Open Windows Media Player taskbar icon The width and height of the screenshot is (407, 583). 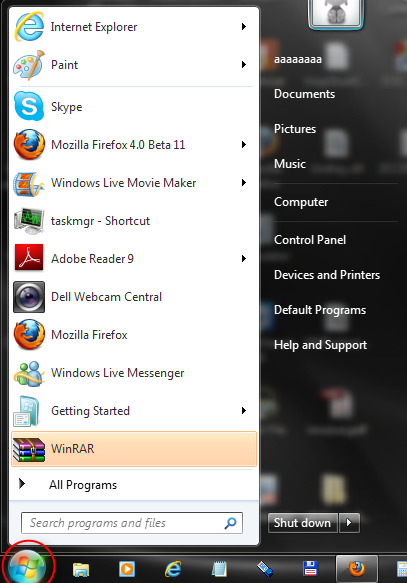click(127, 569)
